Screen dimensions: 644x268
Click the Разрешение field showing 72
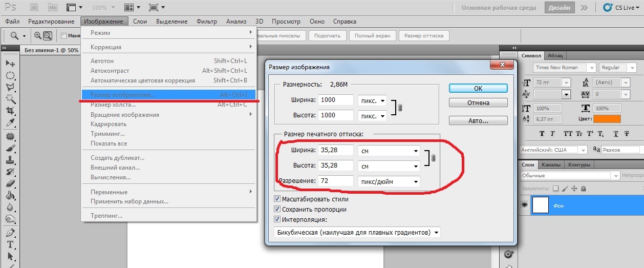pos(335,181)
